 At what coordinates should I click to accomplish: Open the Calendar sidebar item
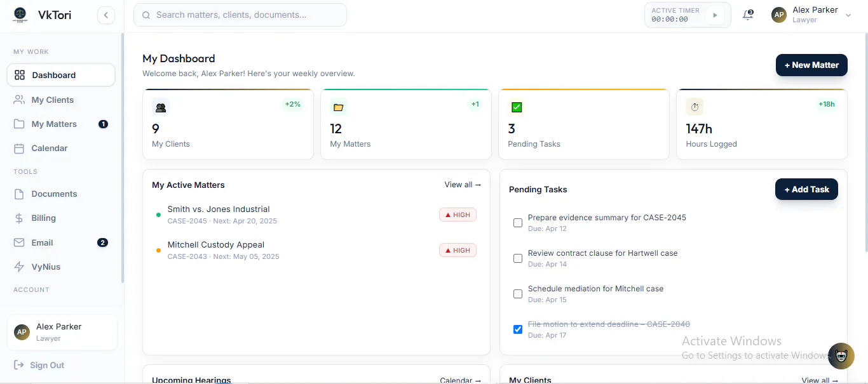pyautogui.click(x=61, y=148)
